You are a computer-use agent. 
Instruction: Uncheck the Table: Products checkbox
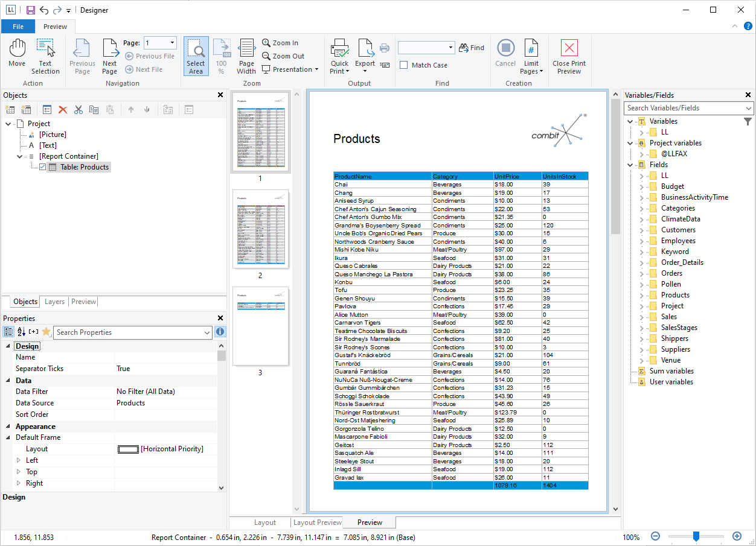click(43, 167)
